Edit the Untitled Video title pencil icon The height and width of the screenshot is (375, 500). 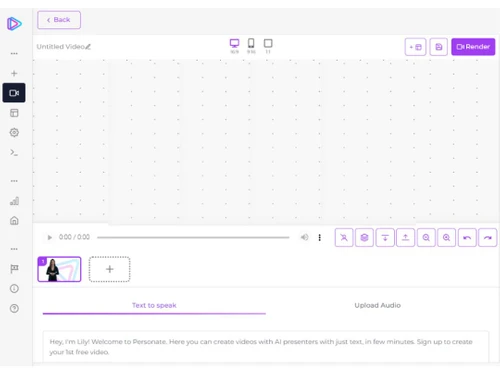[x=88, y=47]
